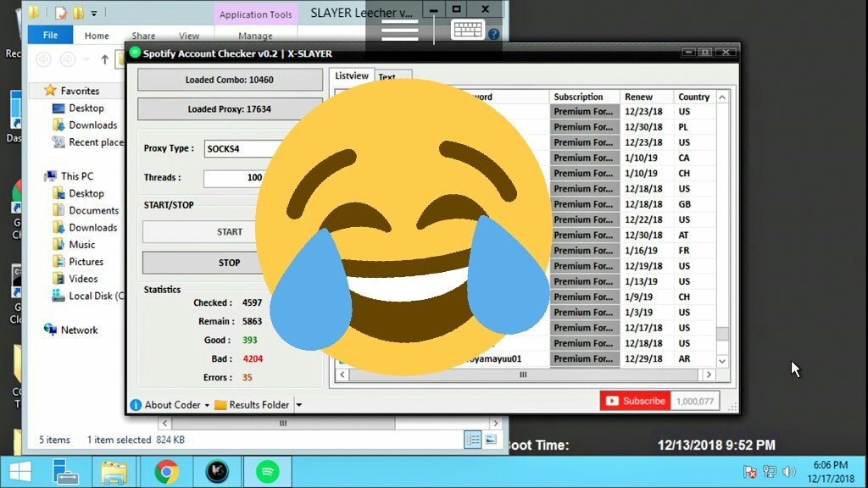The width and height of the screenshot is (868, 488).
Task: Switch to the Listview tab
Action: [352, 75]
